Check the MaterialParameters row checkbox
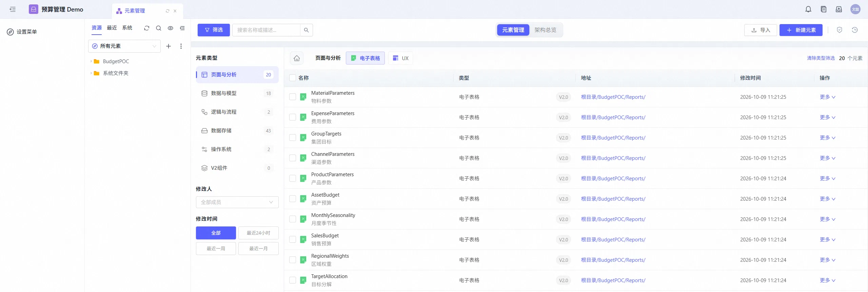Viewport: 868px width, 292px height. point(293,97)
